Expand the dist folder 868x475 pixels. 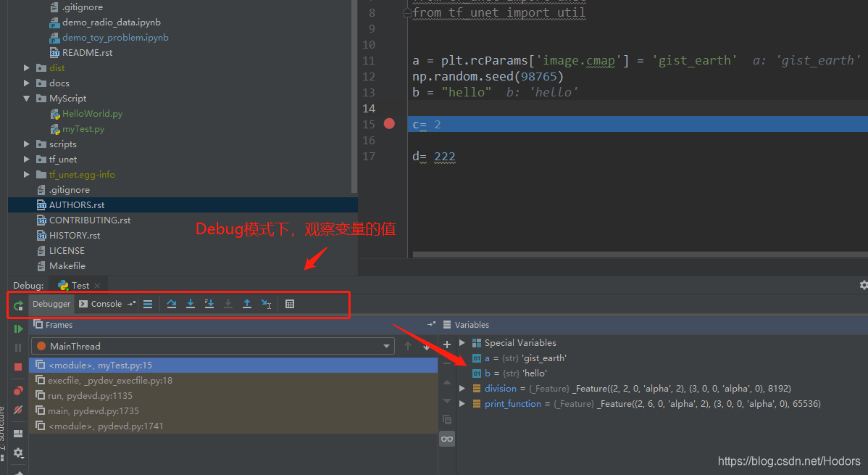[27, 67]
